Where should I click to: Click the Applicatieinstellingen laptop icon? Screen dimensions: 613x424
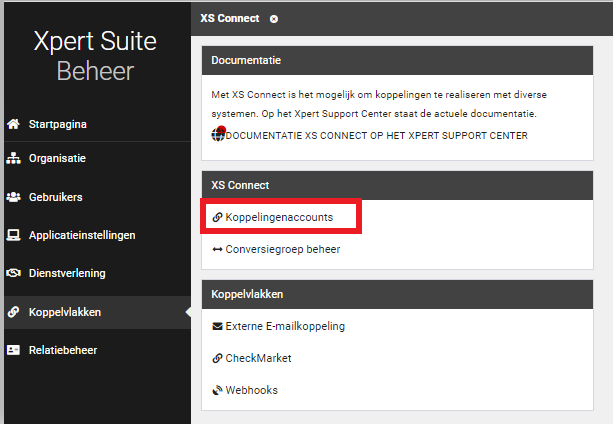13,235
